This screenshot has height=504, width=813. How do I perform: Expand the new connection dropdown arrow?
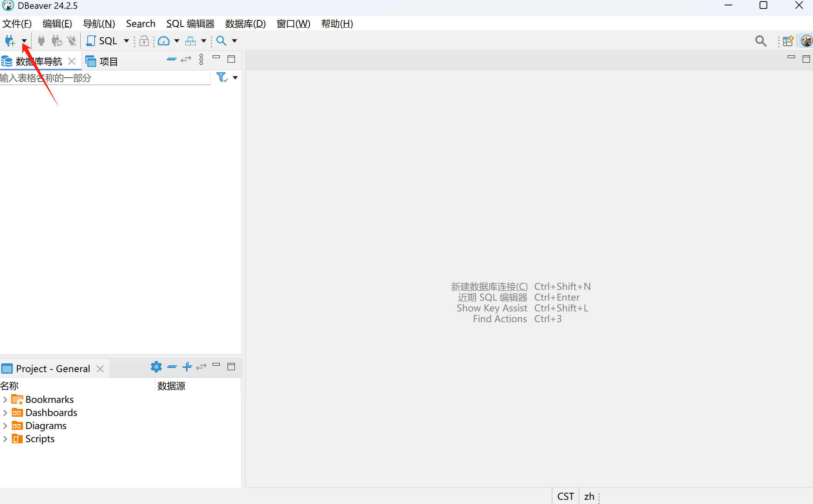pyautogui.click(x=24, y=41)
